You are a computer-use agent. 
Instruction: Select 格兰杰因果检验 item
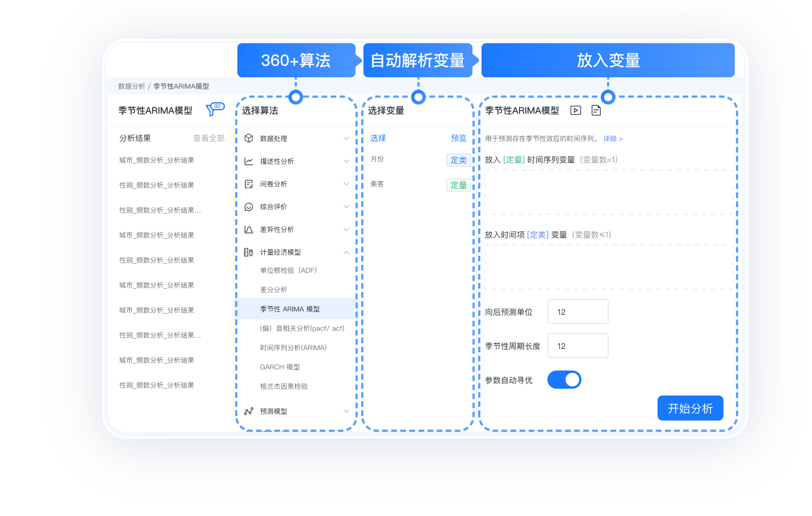(284, 386)
